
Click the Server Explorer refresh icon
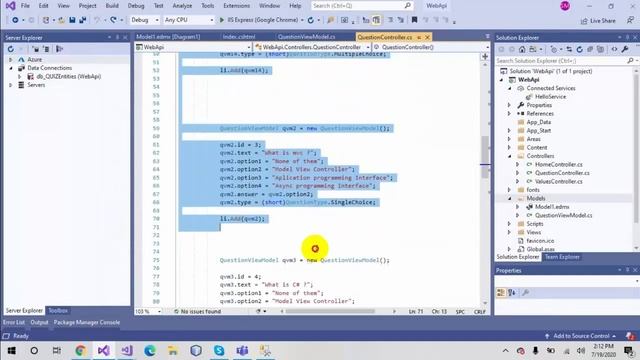coord(11,49)
